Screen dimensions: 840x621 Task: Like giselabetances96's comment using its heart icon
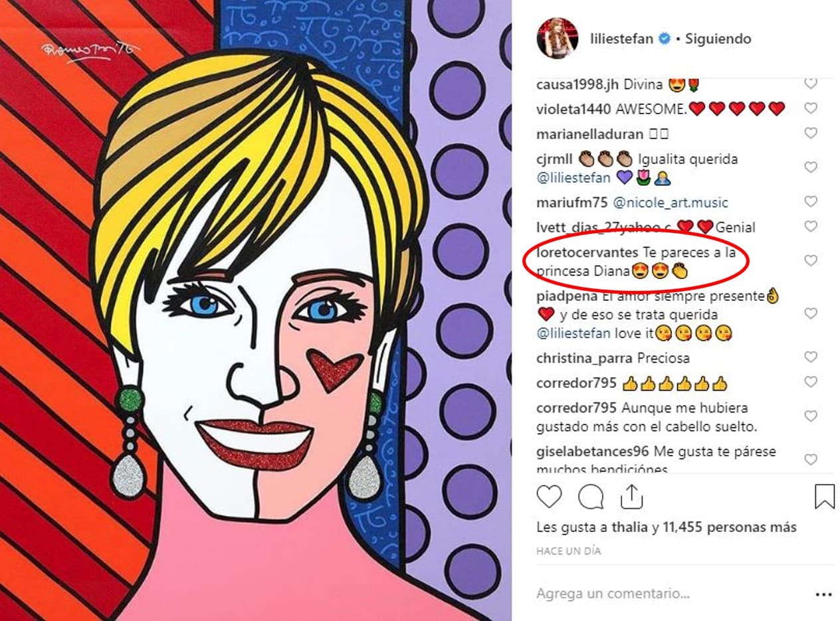point(809,458)
